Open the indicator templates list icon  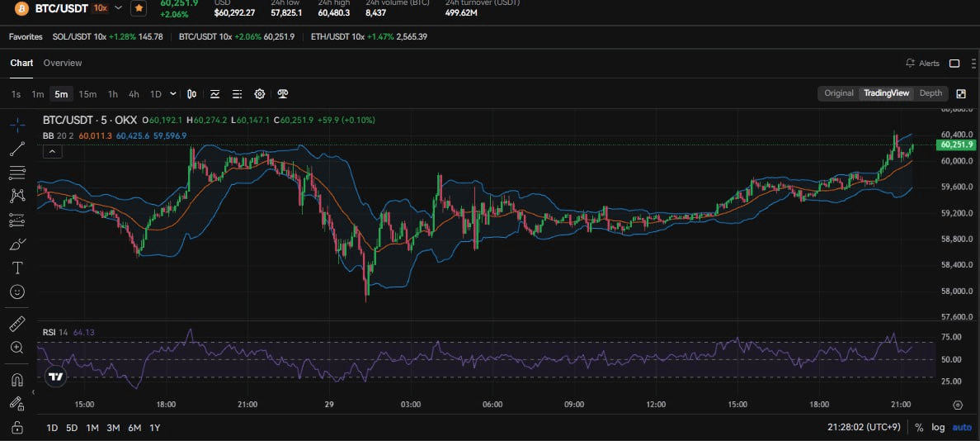(x=237, y=94)
